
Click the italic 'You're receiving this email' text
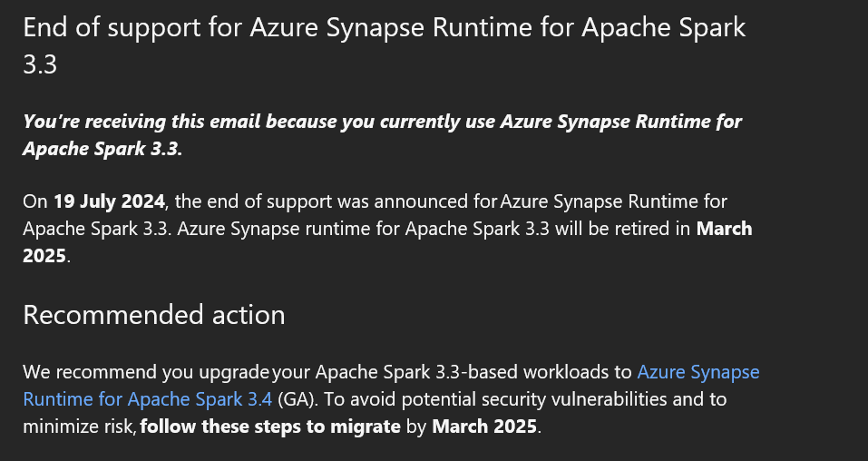point(142,122)
